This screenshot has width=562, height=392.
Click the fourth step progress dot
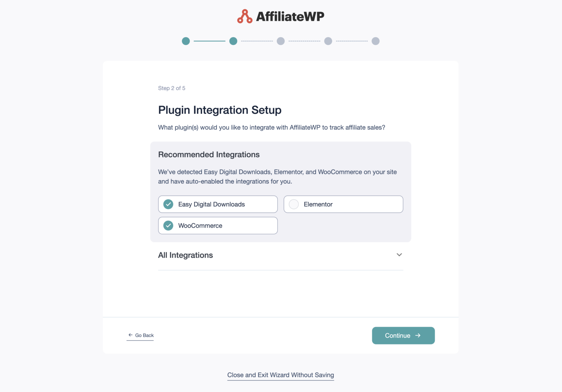pyautogui.click(x=328, y=41)
